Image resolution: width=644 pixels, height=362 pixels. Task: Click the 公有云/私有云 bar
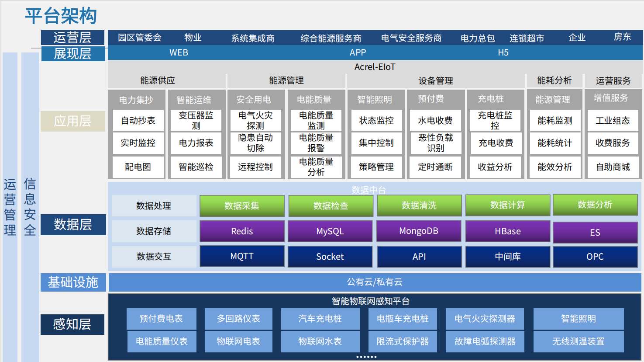tap(375, 282)
